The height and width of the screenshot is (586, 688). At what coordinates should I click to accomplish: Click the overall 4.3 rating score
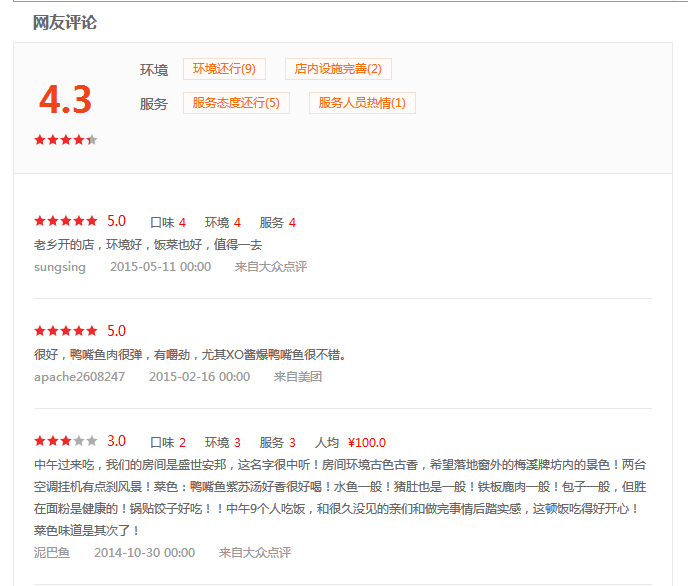click(65, 100)
